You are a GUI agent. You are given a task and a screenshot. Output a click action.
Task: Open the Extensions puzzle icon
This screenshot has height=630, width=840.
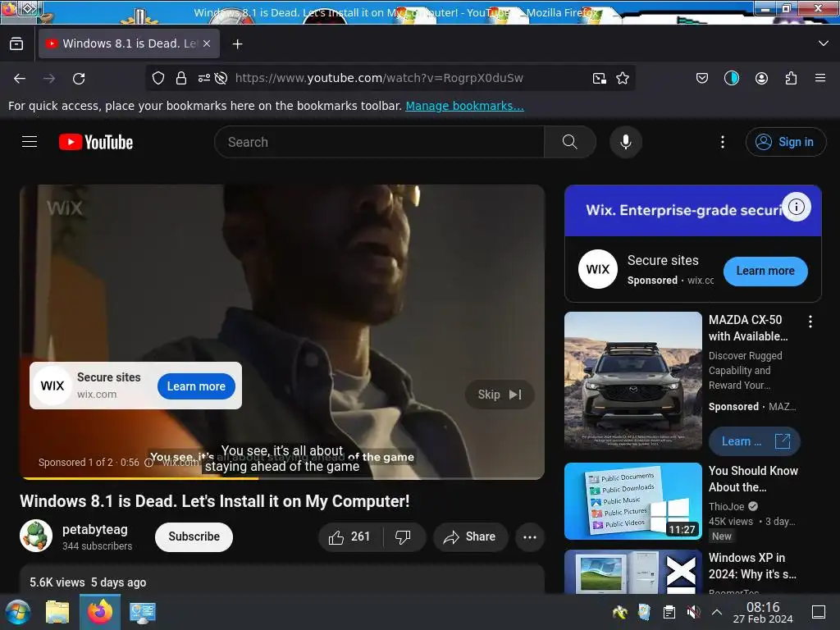click(x=791, y=78)
